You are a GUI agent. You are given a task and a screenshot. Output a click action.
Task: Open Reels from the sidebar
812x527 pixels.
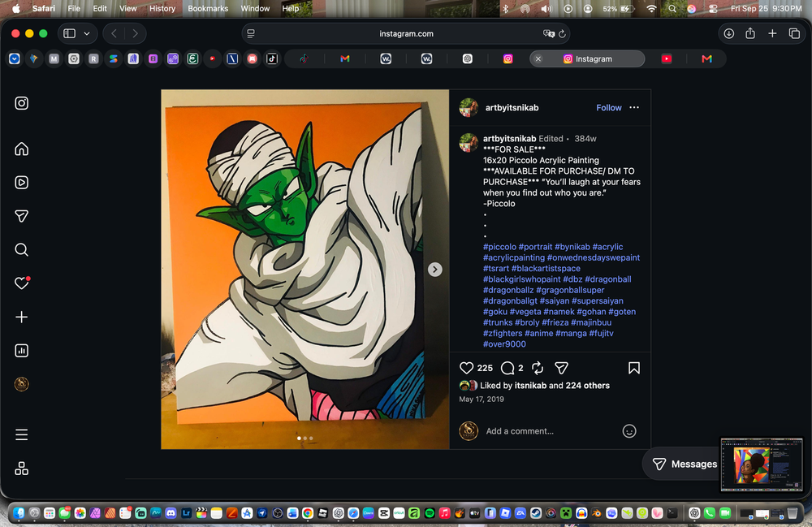click(21, 182)
